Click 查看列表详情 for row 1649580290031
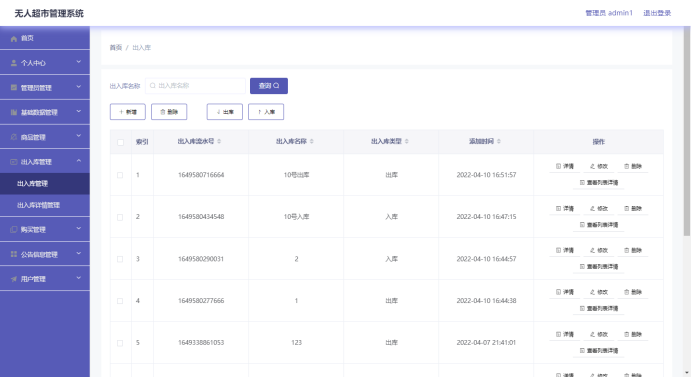 [599, 267]
